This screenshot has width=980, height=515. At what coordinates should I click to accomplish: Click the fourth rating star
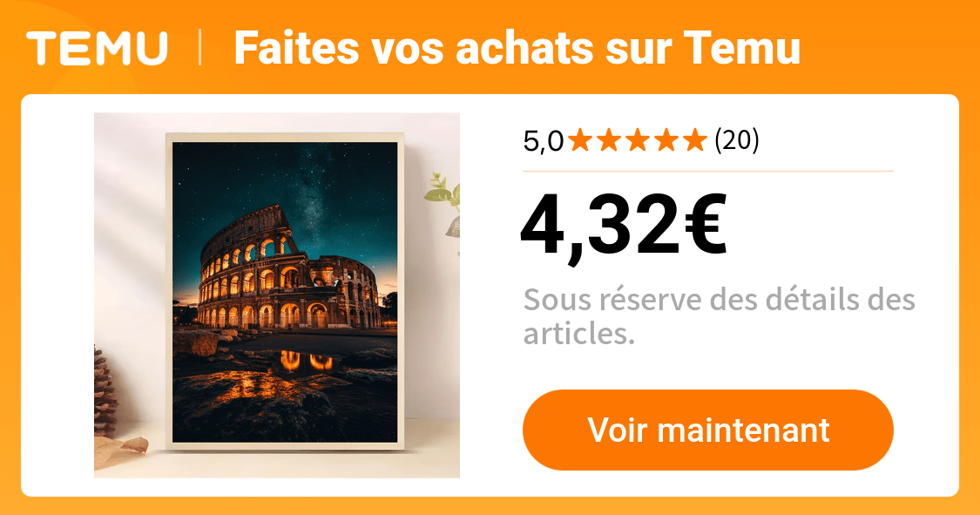tap(666, 140)
